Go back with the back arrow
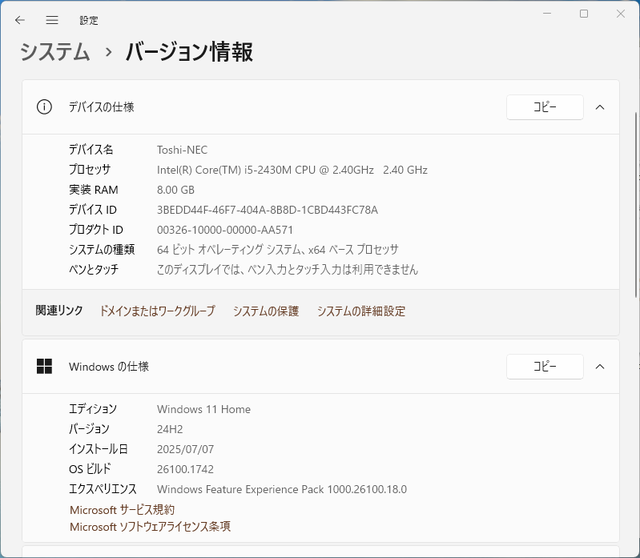 [x=20, y=20]
